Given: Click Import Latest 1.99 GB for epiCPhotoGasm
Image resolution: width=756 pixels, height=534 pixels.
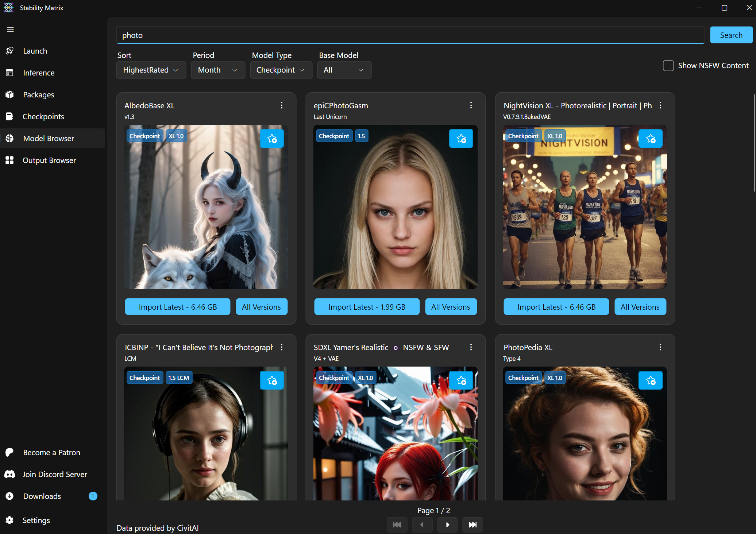Looking at the screenshot, I should tap(367, 307).
